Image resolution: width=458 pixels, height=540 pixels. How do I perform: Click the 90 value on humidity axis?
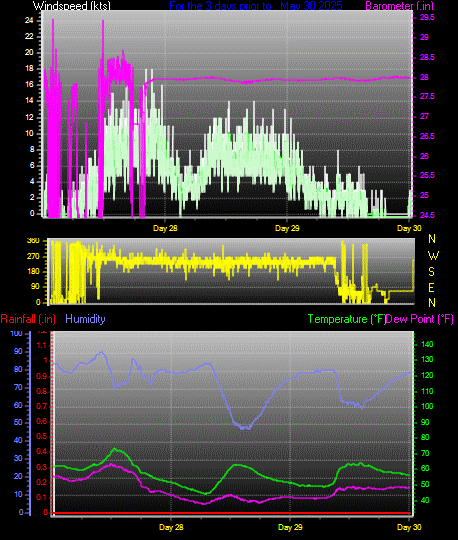18,351
